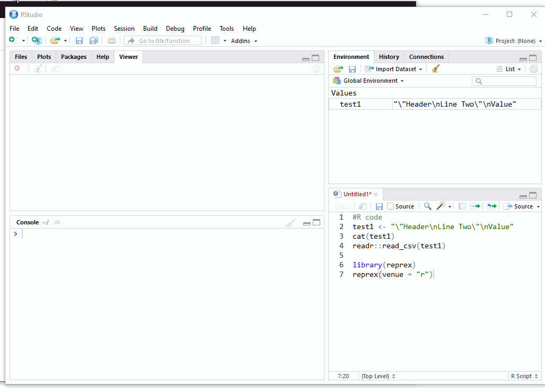The width and height of the screenshot is (545, 392).
Task: Click the Find/Replace magnifier icon
Action: 427,206
